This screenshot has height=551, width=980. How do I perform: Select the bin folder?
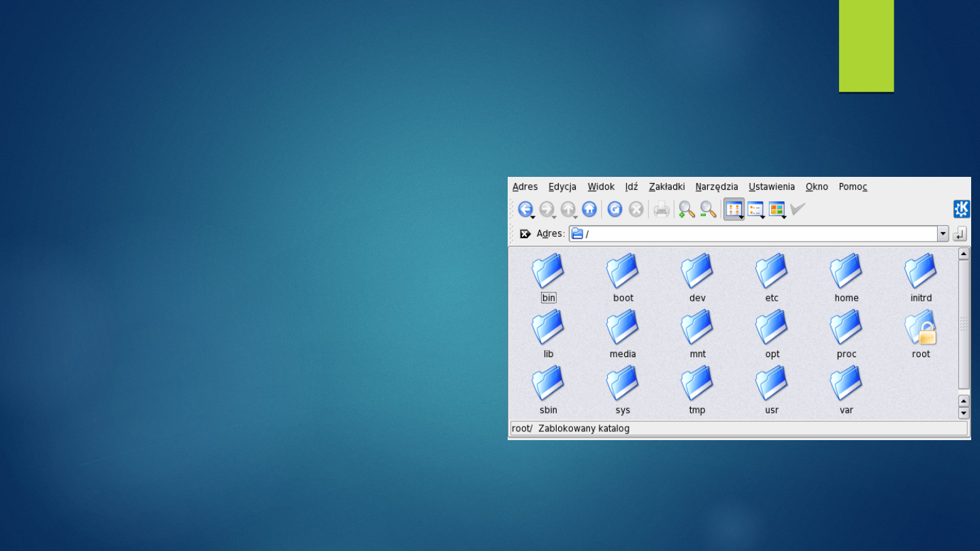tap(549, 278)
